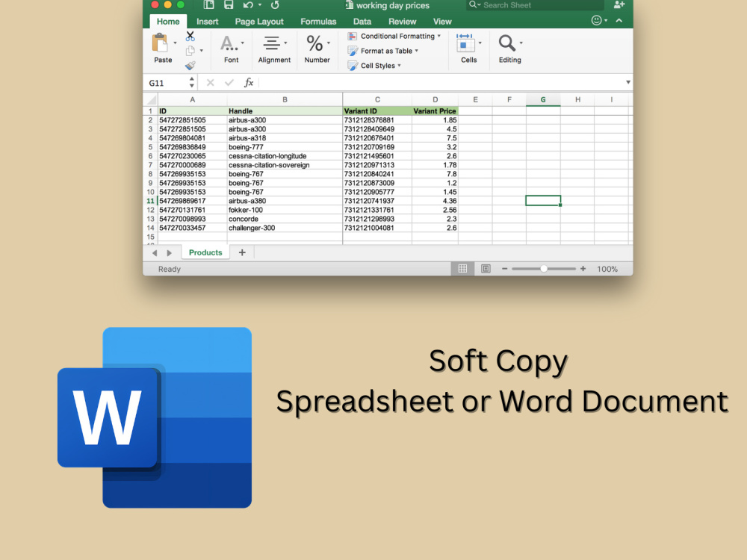Click the zoom out minus icon
747x560 pixels.
[504, 269]
